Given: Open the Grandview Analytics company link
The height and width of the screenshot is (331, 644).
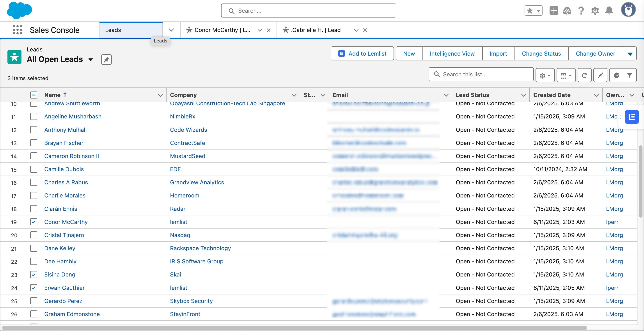Looking at the screenshot, I should coord(197,182).
